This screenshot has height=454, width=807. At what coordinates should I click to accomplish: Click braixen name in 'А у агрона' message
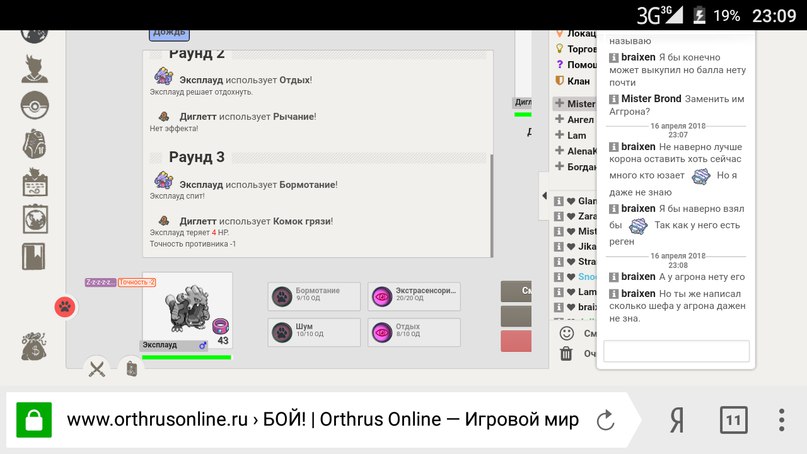(x=638, y=276)
